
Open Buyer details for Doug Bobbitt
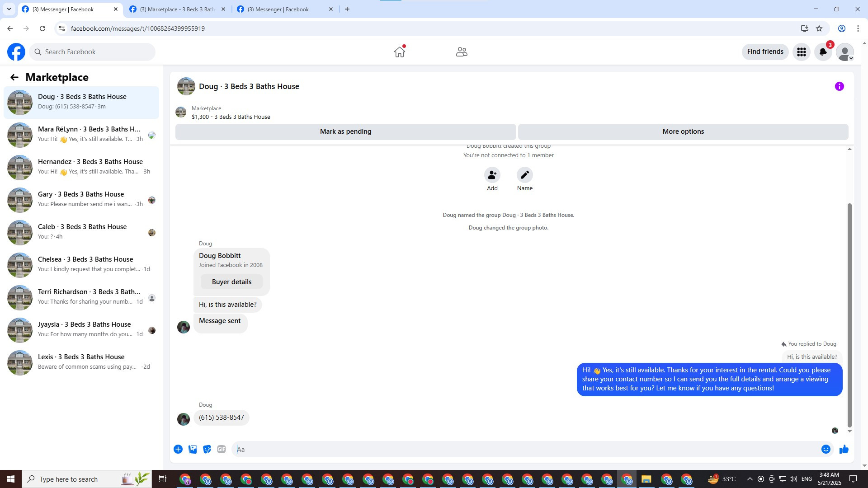[x=231, y=282]
